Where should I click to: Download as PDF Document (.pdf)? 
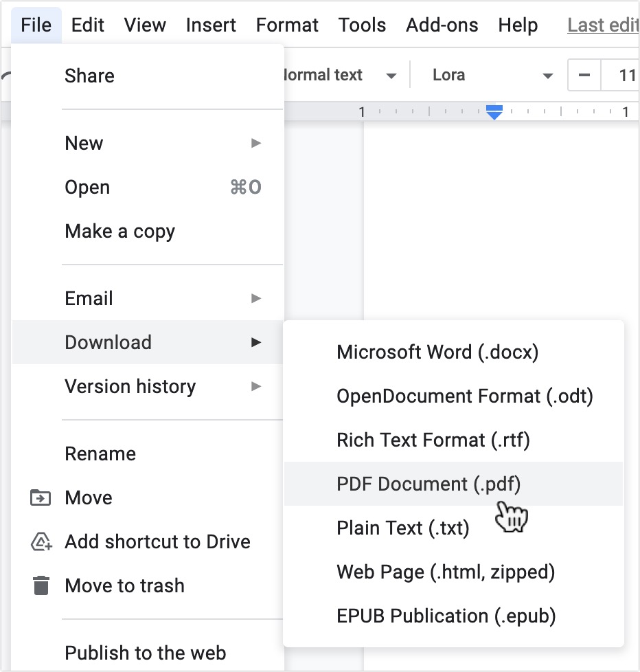tap(454, 484)
